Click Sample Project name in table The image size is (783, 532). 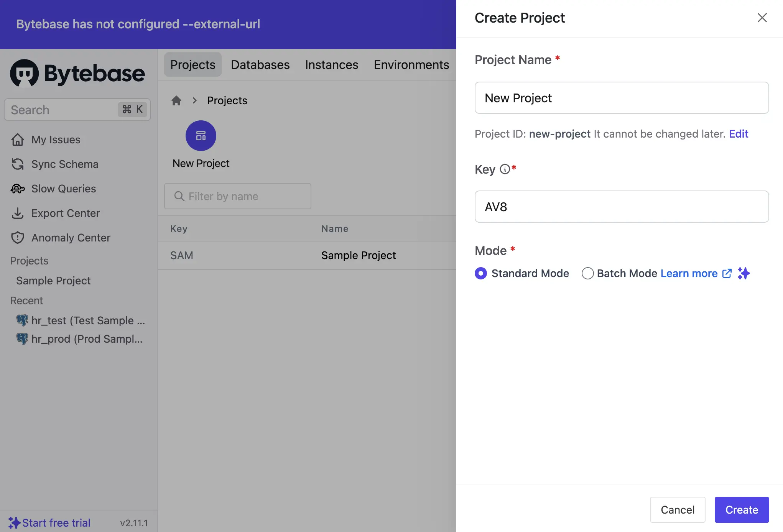[x=359, y=255]
